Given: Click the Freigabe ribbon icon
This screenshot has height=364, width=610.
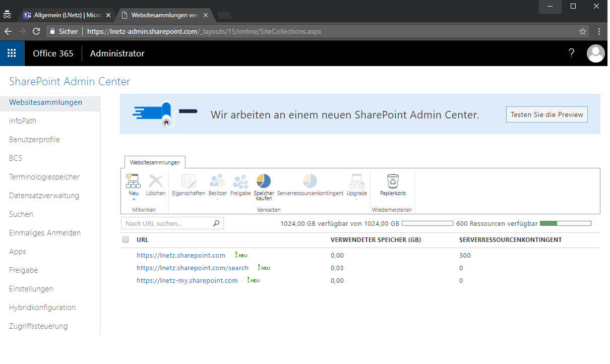Looking at the screenshot, I should [240, 180].
